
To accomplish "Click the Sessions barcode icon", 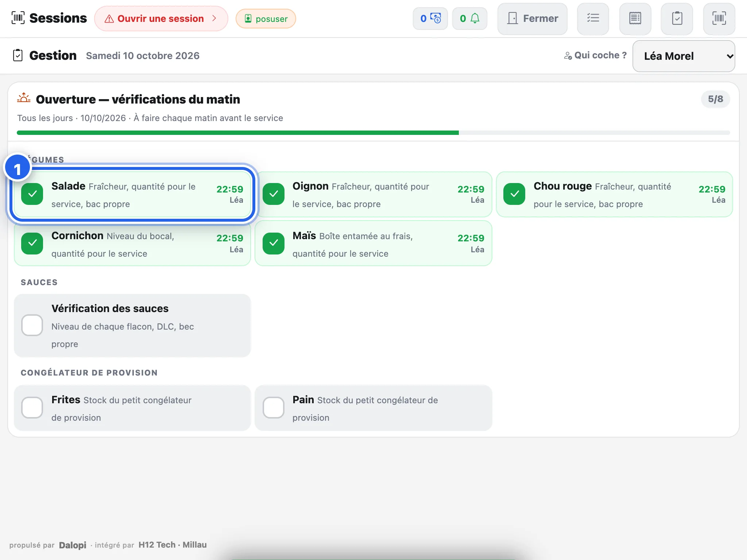I will click(x=18, y=18).
